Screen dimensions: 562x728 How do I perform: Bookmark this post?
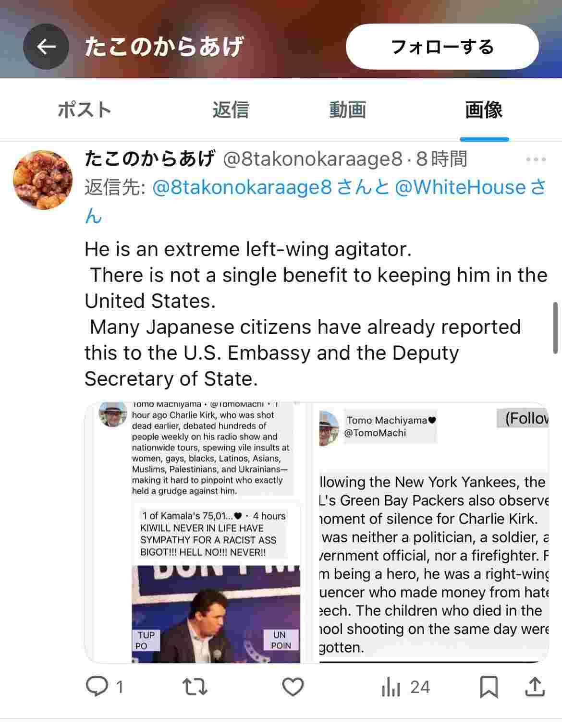489,687
